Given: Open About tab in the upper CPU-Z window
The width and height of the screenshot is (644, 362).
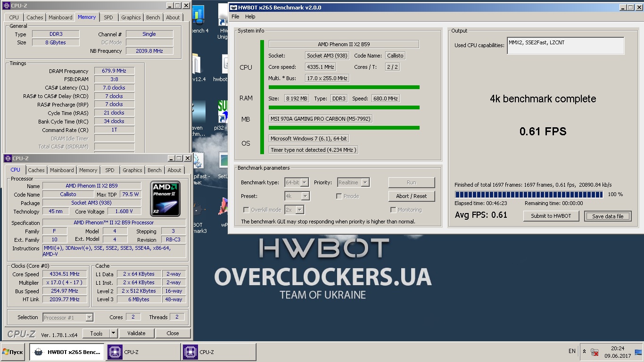Looking at the screenshot, I should point(173,17).
